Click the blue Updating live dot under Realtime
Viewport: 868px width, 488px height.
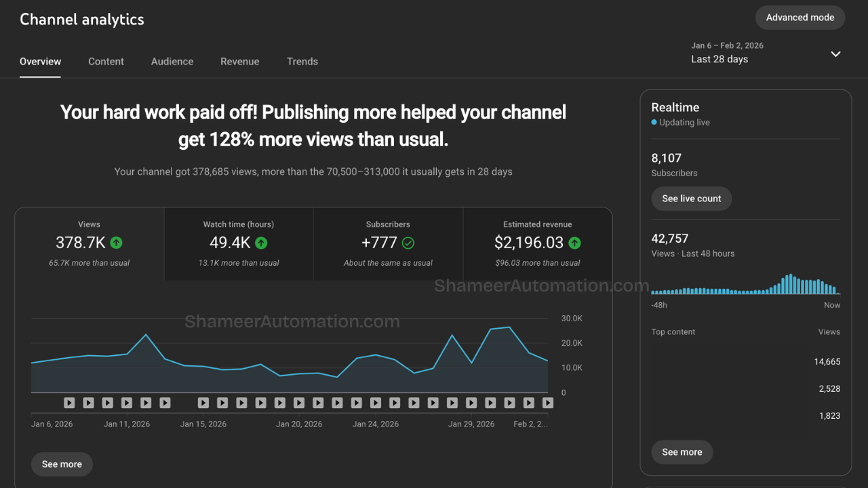click(654, 123)
